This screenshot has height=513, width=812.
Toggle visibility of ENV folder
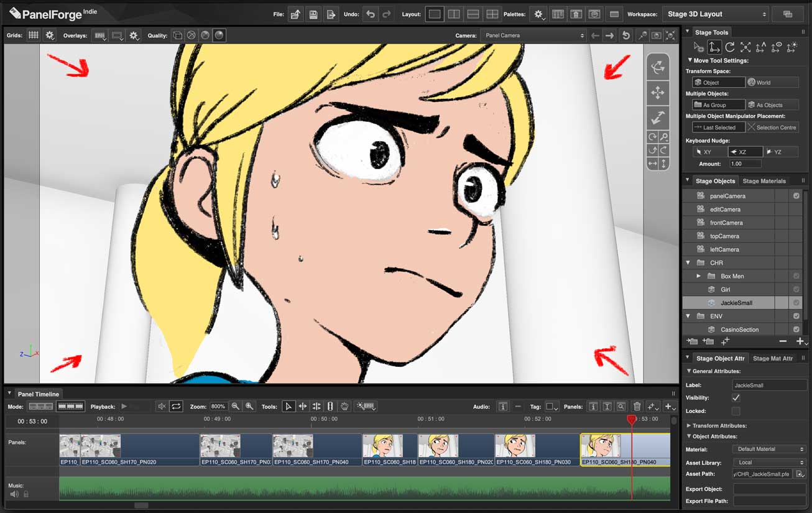(796, 316)
